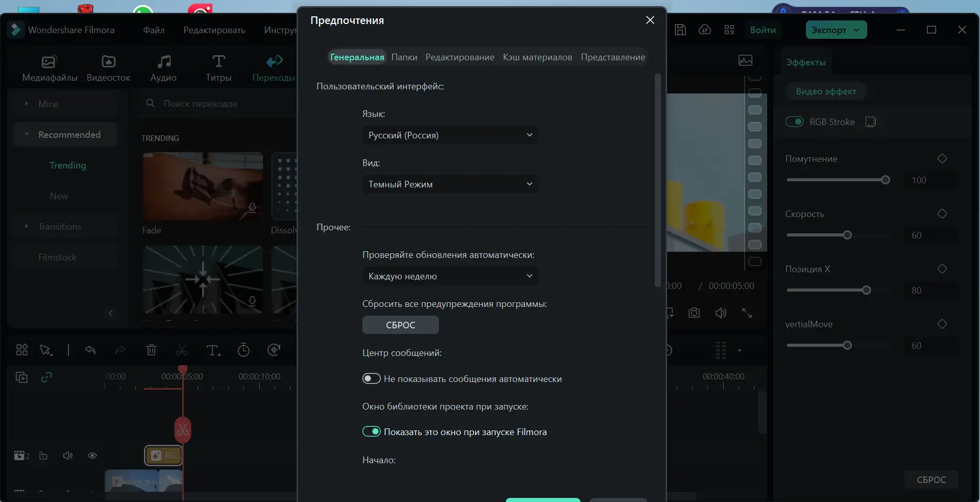Lock the video track 2
Screen dimensions: 980x502
click(x=43, y=456)
